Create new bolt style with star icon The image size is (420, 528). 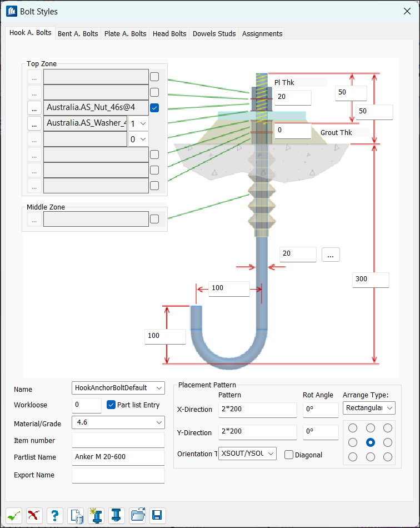point(96,515)
